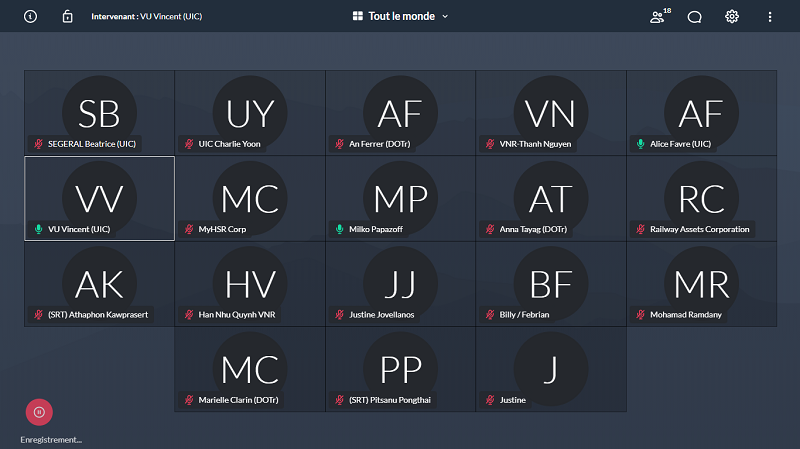Toggle the mic icon for VU Vincent
The width and height of the screenshot is (800, 449).
pos(39,229)
